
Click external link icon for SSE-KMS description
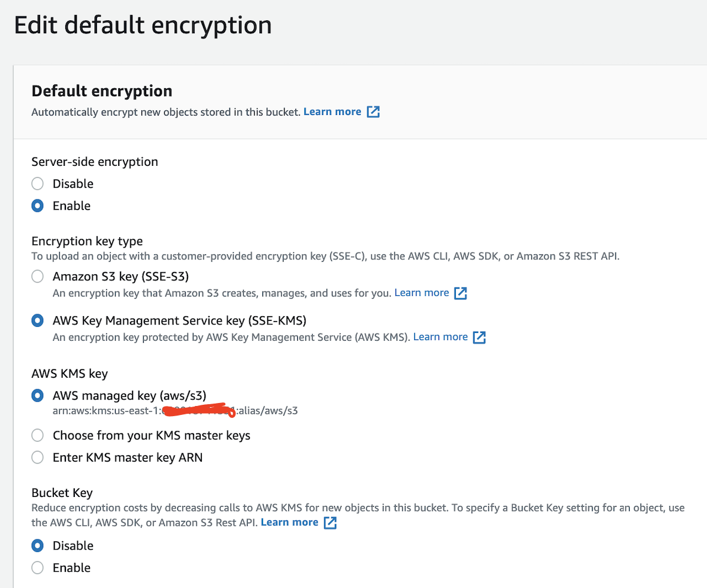pyautogui.click(x=479, y=337)
